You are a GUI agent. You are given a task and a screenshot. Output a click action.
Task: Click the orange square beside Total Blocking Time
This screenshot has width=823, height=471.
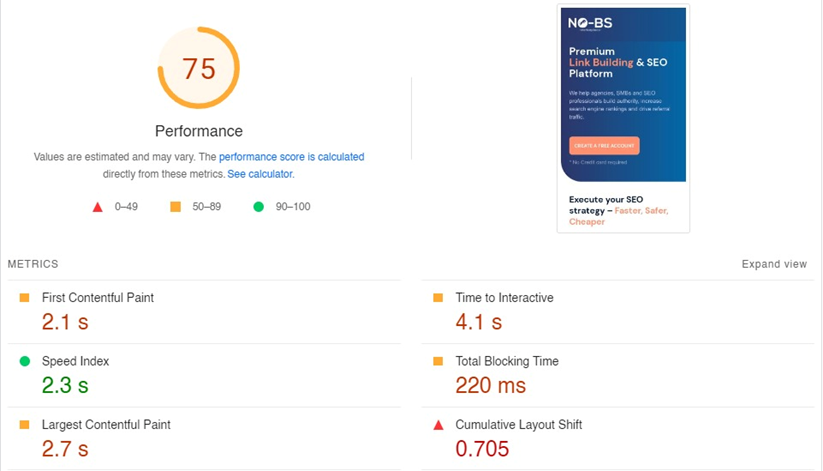438,361
